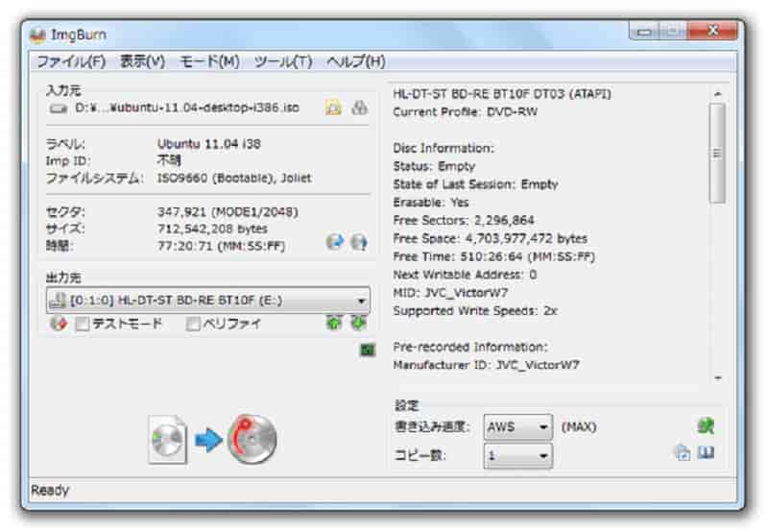Image resolution: width=768 pixels, height=532 pixels.
Task: Click the small green log window icon
Action: 368,350
